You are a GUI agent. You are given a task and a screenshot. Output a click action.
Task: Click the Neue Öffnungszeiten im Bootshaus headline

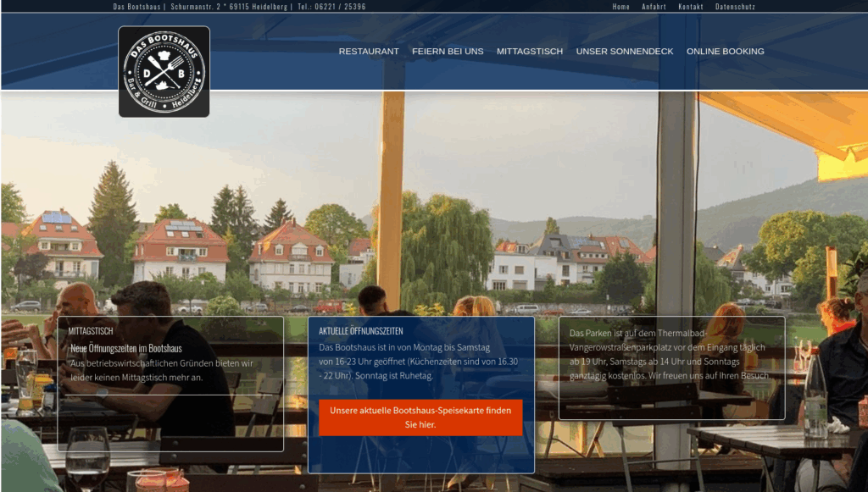point(125,348)
